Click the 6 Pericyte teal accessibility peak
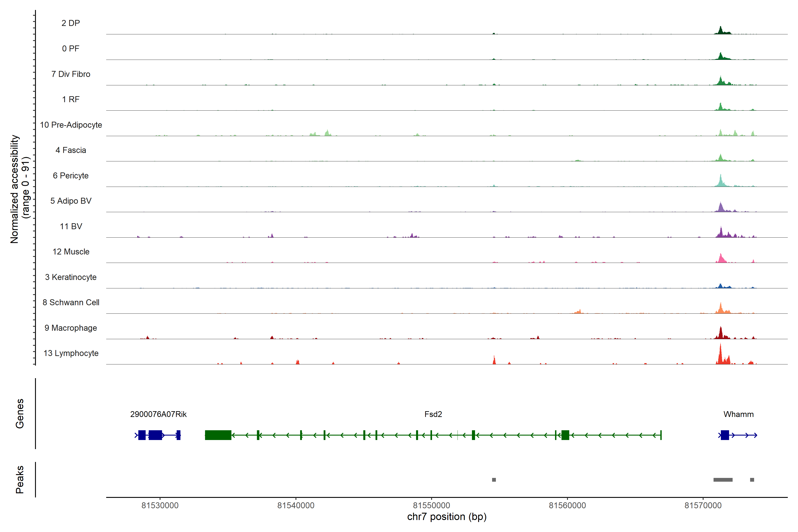This screenshot has width=798, height=532. coord(721,180)
